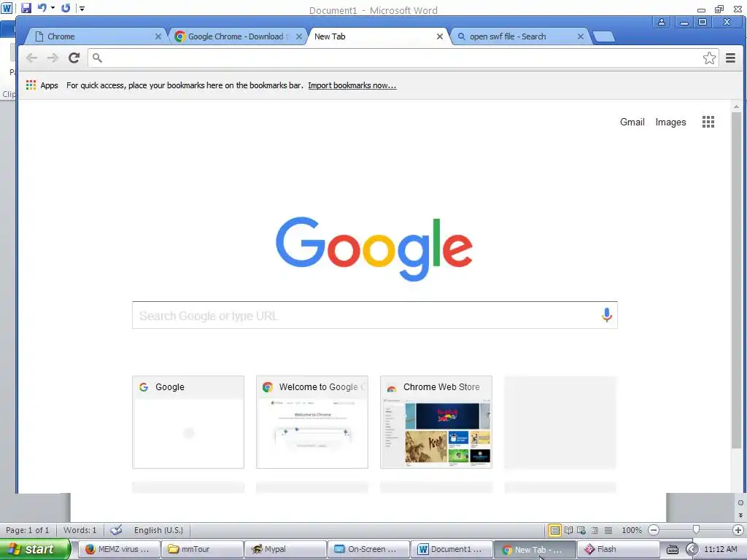The height and width of the screenshot is (560, 747).
Task: Click the Chrome page vertical scrollbar
Action: coord(737,280)
